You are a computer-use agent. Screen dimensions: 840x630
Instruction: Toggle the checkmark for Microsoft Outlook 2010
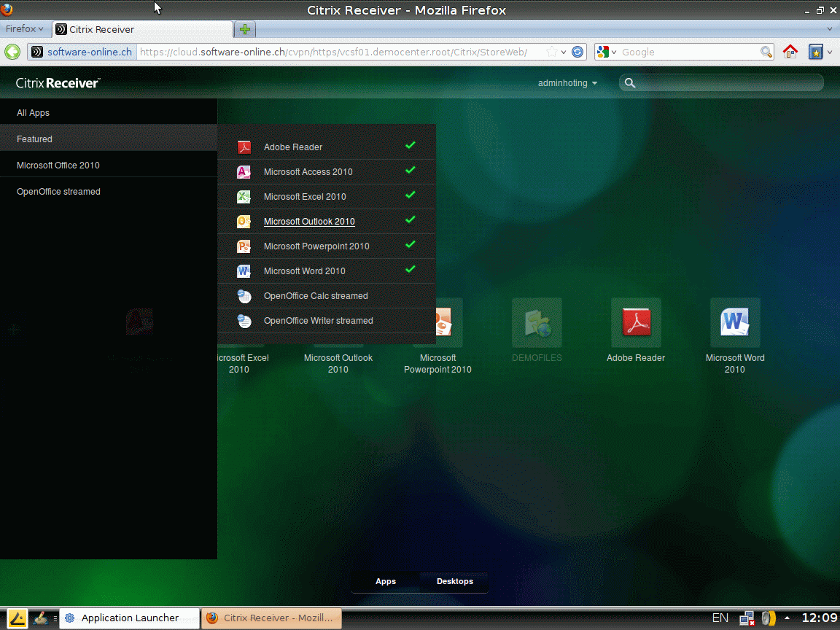point(411,219)
